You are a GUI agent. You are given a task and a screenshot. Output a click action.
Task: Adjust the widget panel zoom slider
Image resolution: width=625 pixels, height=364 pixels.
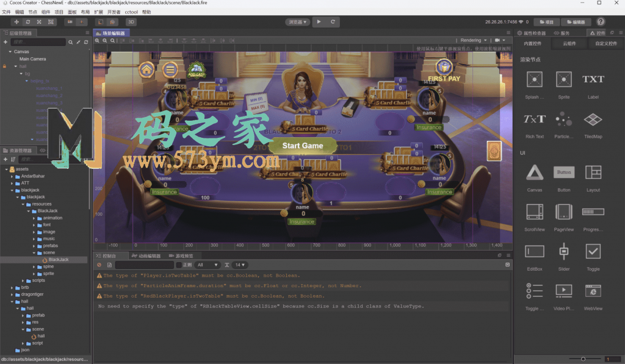[583, 359]
